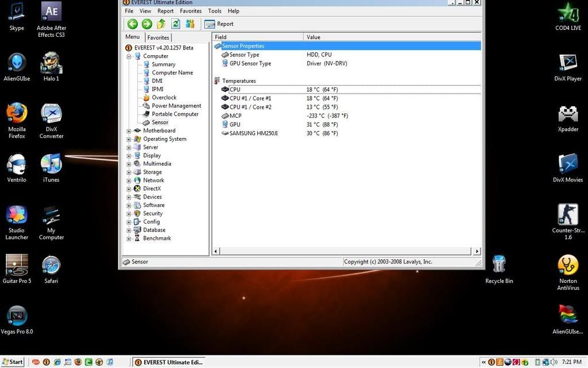The width and height of the screenshot is (588, 368).
Task: Select Overclock in the tree
Action: 164,97
